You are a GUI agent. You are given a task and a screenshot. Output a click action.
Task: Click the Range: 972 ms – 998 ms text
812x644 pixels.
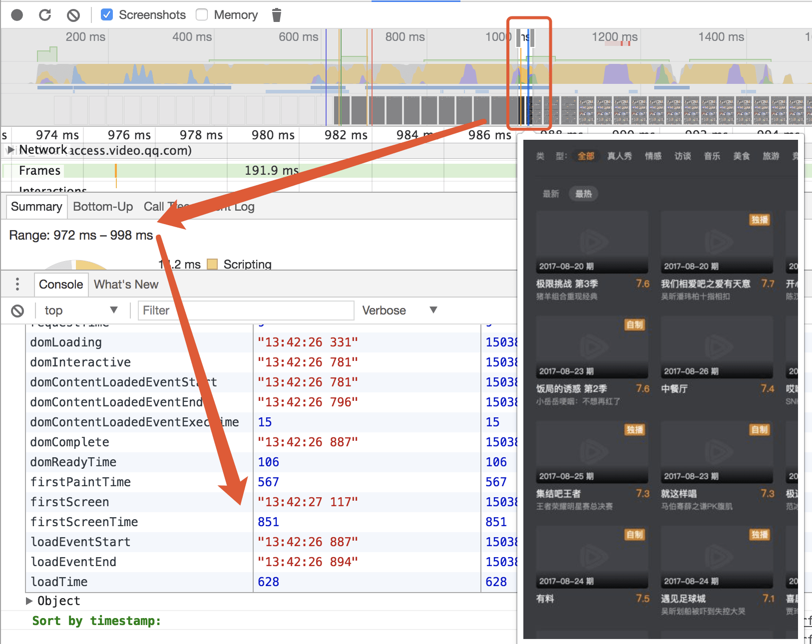pyautogui.click(x=81, y=235)
